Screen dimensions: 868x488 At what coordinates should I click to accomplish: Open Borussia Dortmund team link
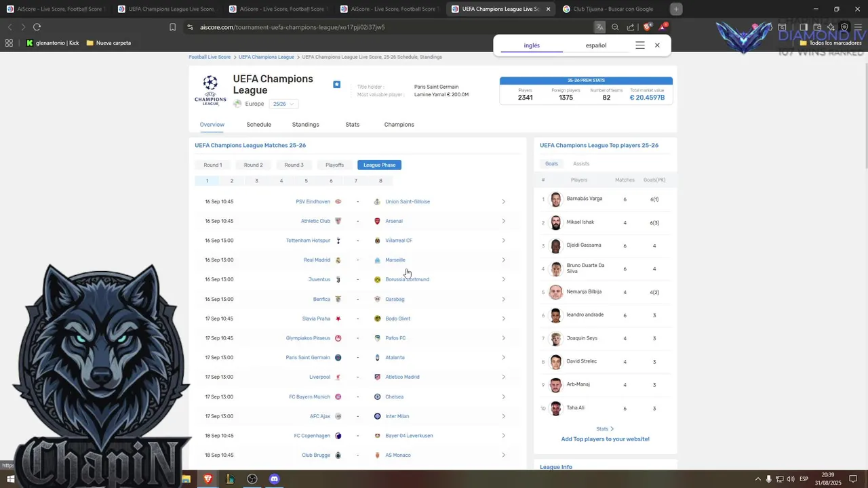tap(407, 279)
